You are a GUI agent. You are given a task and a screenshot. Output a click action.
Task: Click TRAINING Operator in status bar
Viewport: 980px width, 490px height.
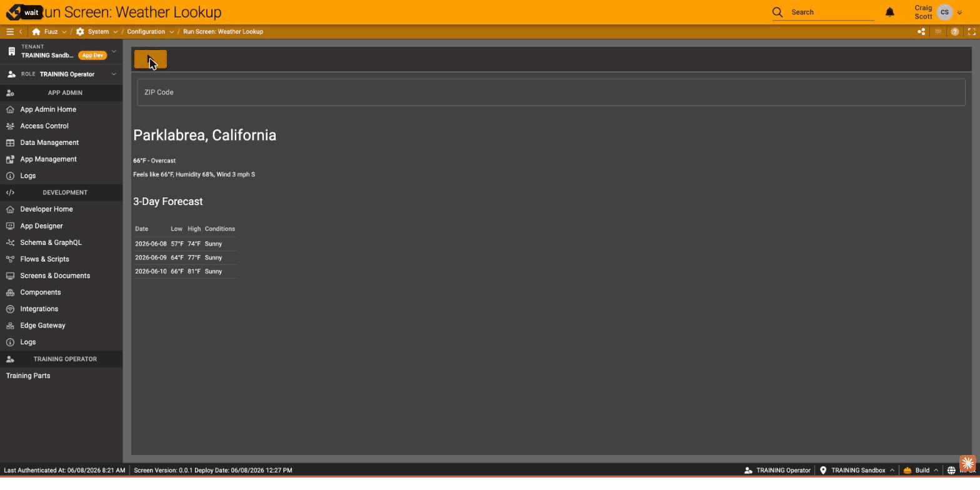click(x=783, y=471)
